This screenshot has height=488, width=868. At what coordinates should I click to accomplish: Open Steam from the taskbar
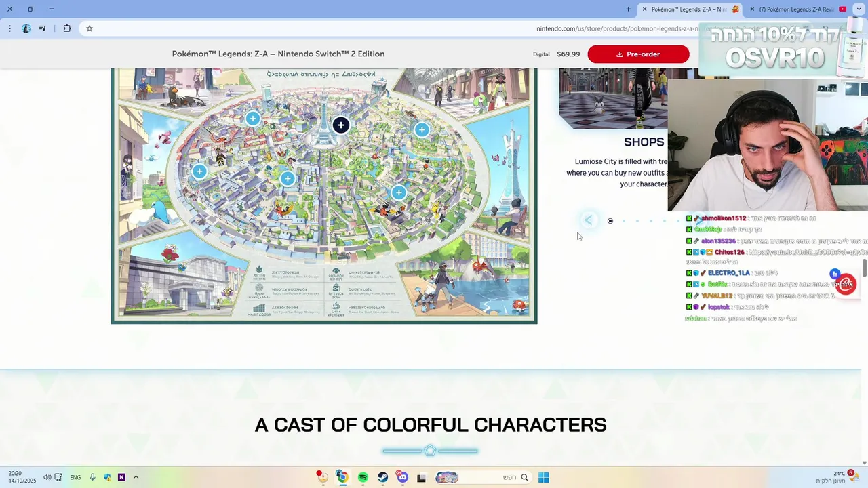tap(382, 477)
